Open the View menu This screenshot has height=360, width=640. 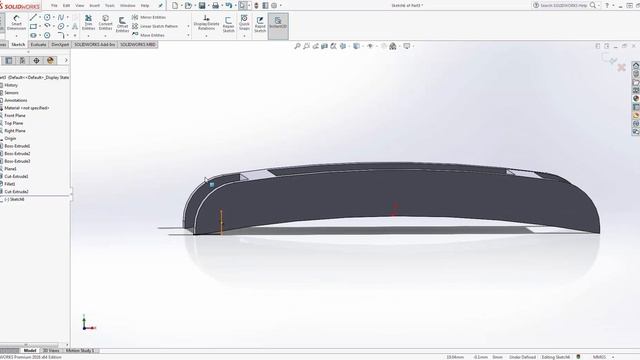[80, 6]
